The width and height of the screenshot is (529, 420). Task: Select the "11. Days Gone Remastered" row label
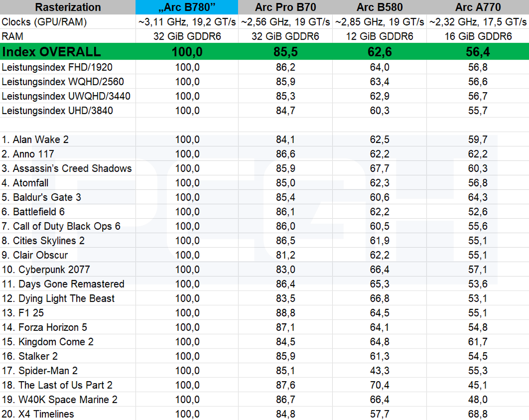63,284
